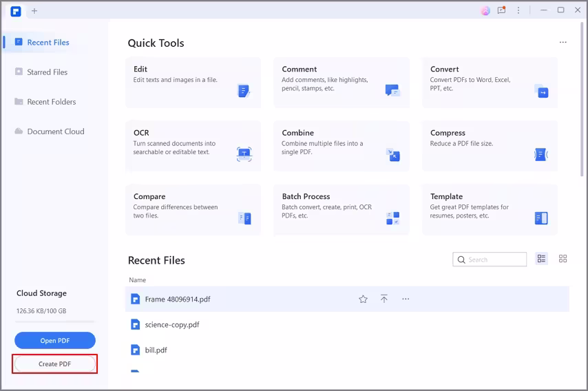Star the Frame 48096914.pdf file
Screen dimensions: 588x391
(363, 299)
